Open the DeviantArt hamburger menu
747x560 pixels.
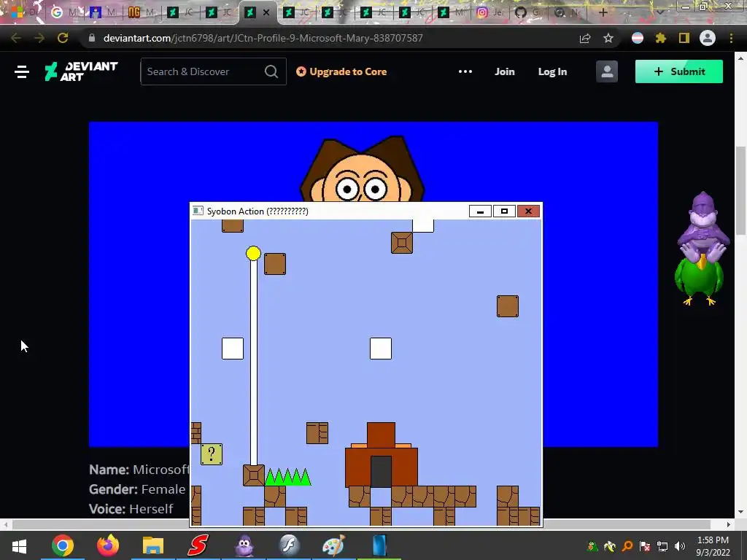[x=22, y=72]
